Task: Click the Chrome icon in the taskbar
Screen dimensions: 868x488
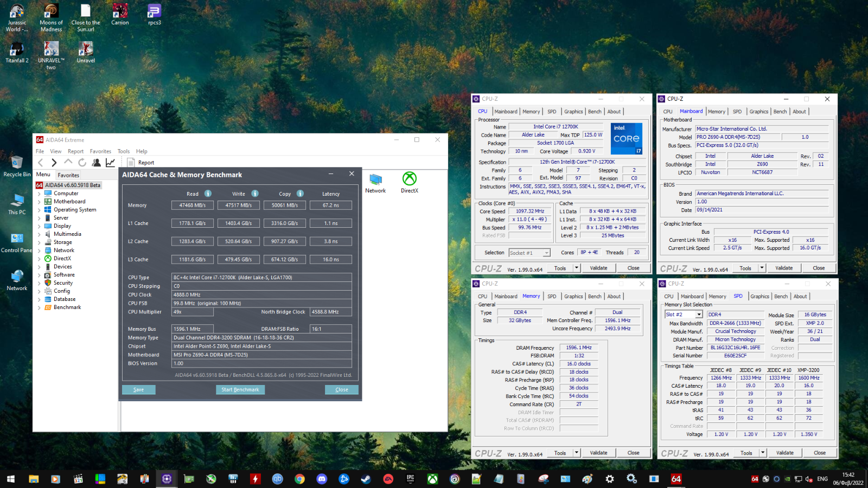Action: [x=299, y=479]
